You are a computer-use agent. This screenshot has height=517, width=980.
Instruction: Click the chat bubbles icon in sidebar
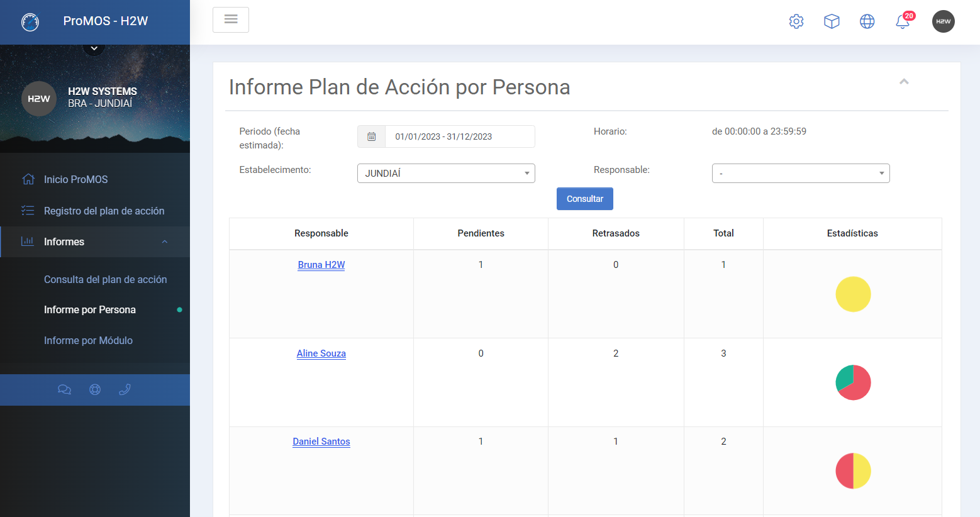[x=64, y=389]
